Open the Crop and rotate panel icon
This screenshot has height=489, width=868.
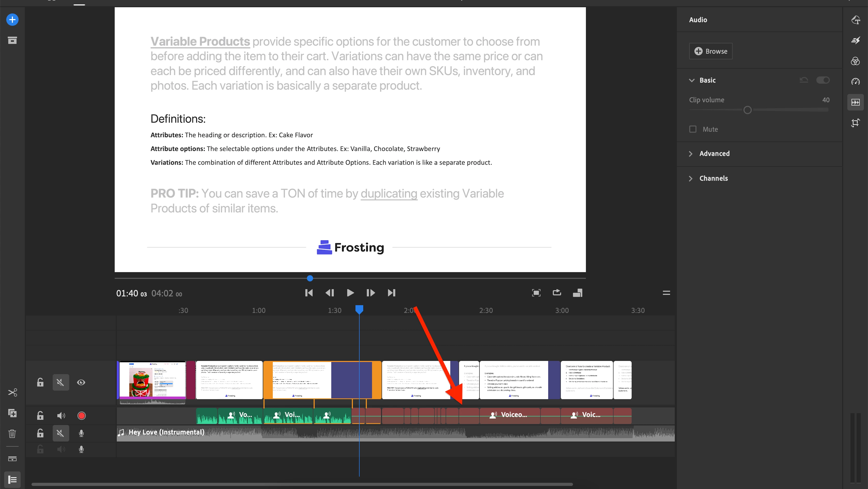click(855, 123)
